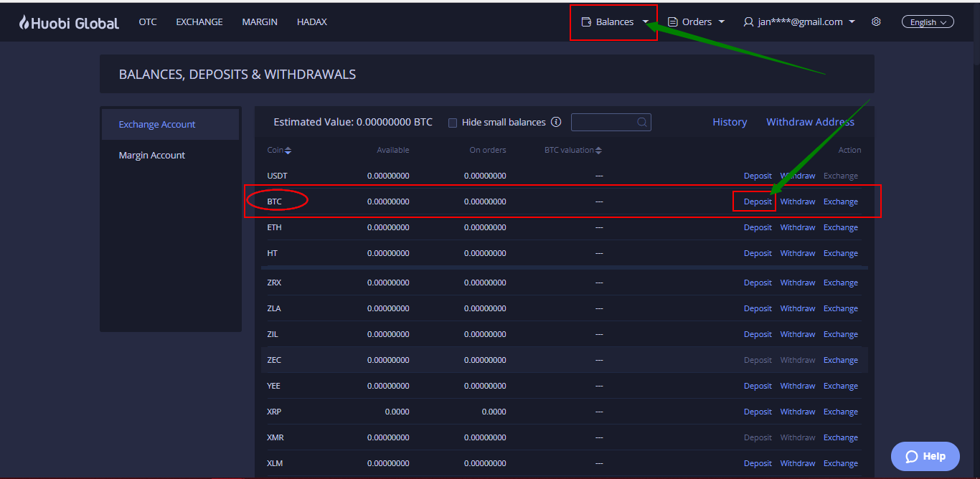Click Withdraw in the BTC row
The image size is (980, 479).
point(798,201)
